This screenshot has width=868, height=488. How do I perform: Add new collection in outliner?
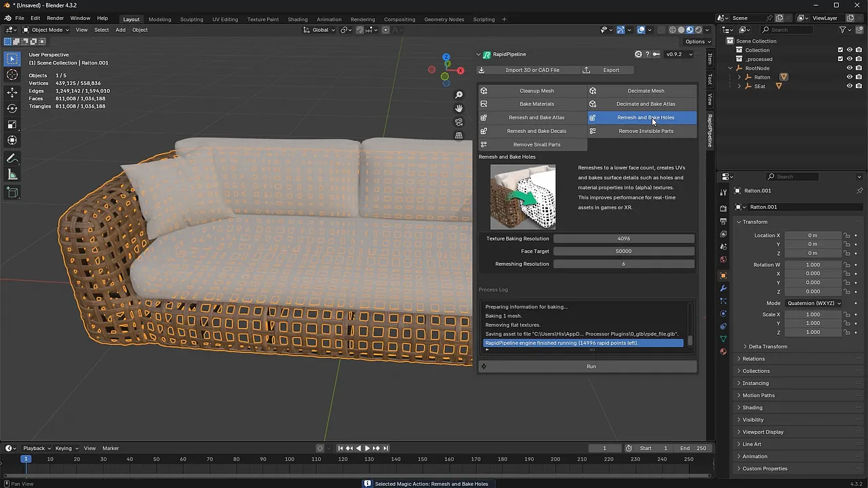[859, 30]
